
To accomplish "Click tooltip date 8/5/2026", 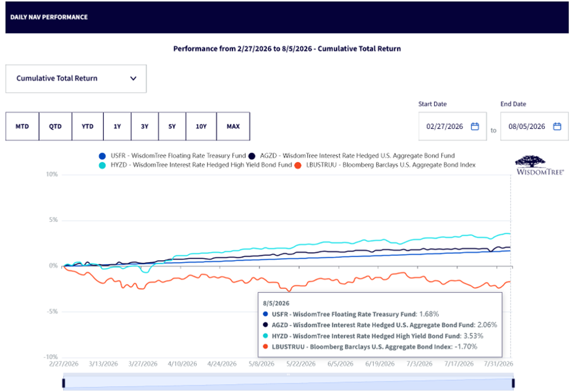I will [276, 303].
